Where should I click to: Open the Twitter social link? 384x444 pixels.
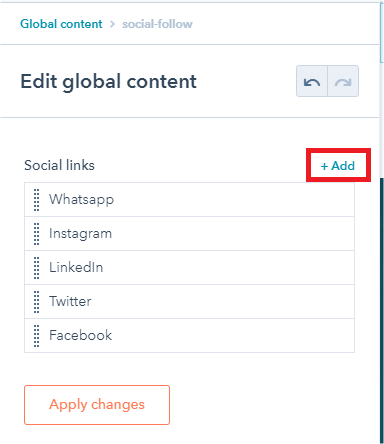pyautogui.click(x=189, y=301)
